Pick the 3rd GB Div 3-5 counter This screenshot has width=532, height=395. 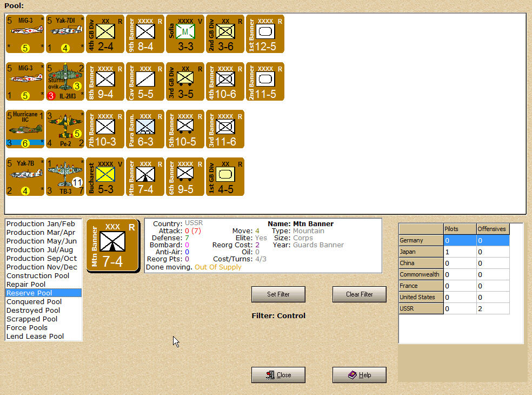185,81
